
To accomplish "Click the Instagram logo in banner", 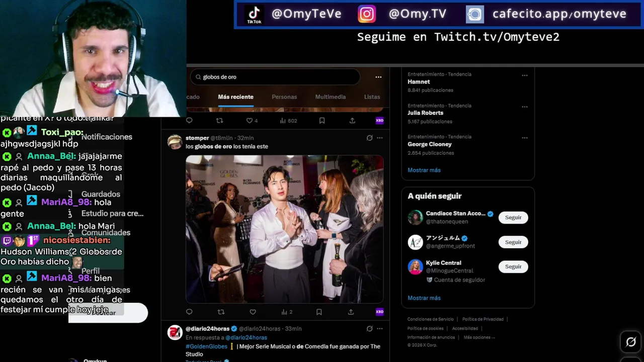I will (x=367, y=14).
